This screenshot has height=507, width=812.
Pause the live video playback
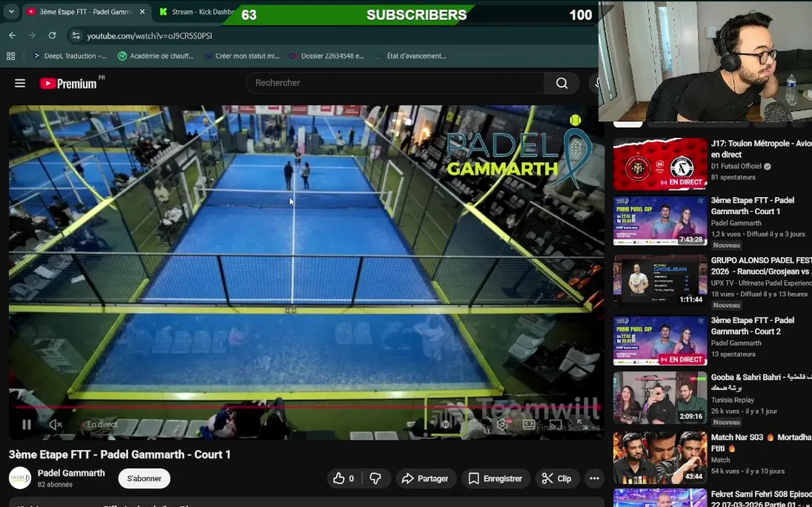tap(27, 425)
